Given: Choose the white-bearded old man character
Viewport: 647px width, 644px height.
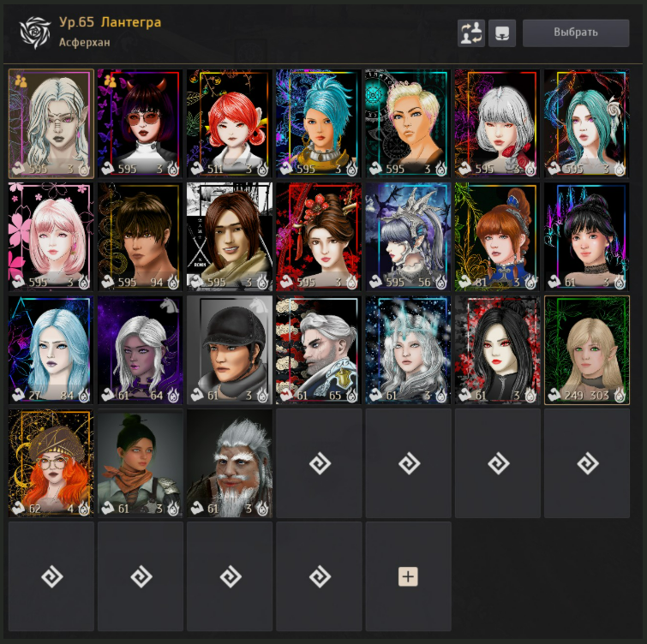Looking at the screenshot, I should (x=230, y=463).
